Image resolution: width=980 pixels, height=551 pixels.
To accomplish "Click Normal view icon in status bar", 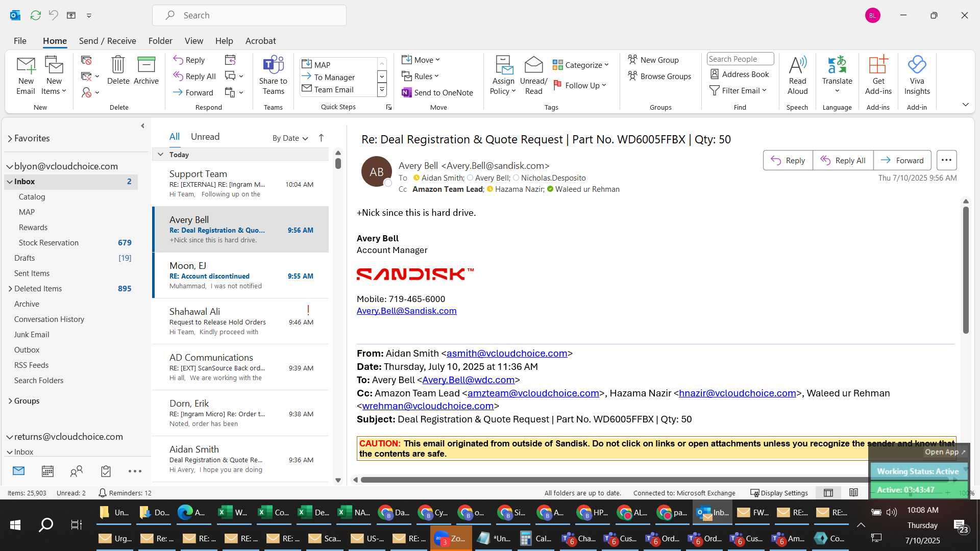I will point(828,493).
